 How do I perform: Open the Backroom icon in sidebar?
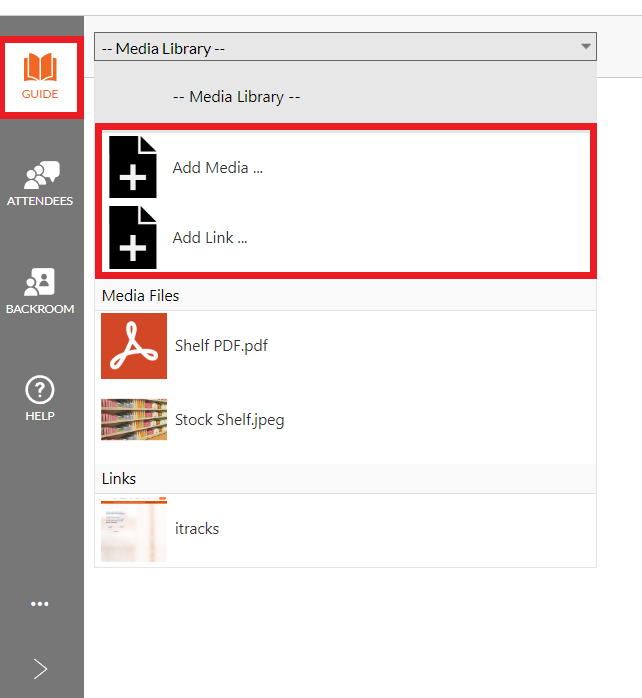coord(39,282)
